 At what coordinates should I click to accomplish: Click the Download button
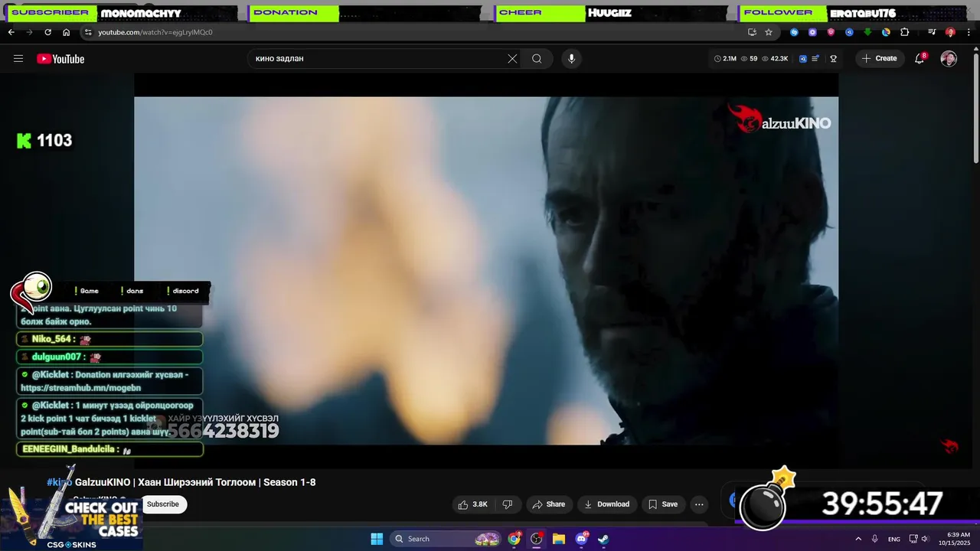click(x=606, y=504)
